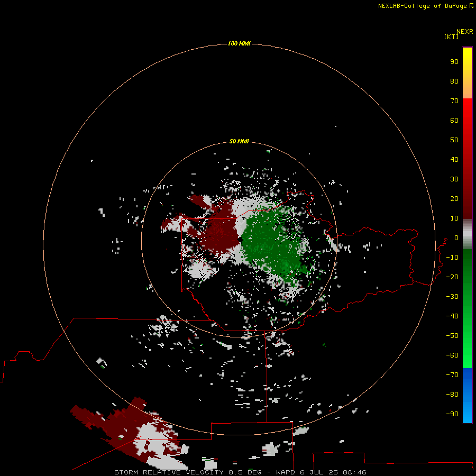Click the 60 value on velocity scale
476x476 pixels.
(x=454, y=120)
